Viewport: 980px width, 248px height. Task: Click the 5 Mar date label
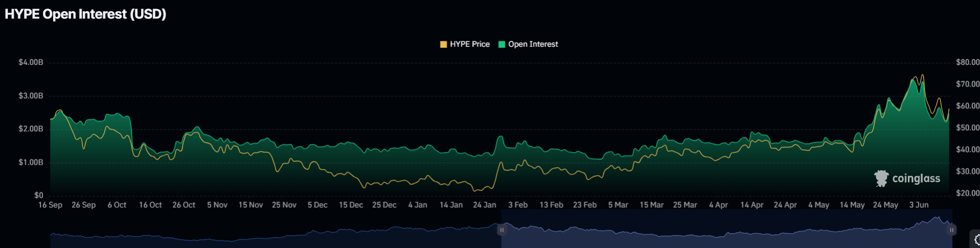(x=618, y=205)
